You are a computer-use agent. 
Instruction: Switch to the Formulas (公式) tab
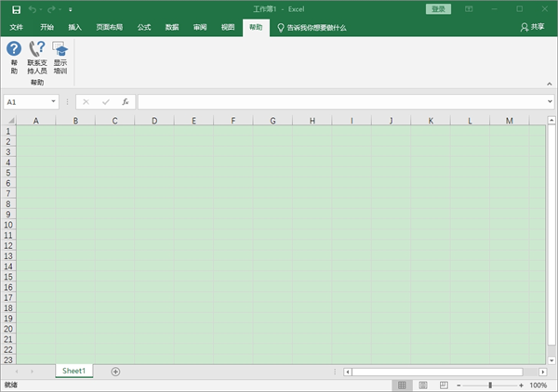point(144,28)
